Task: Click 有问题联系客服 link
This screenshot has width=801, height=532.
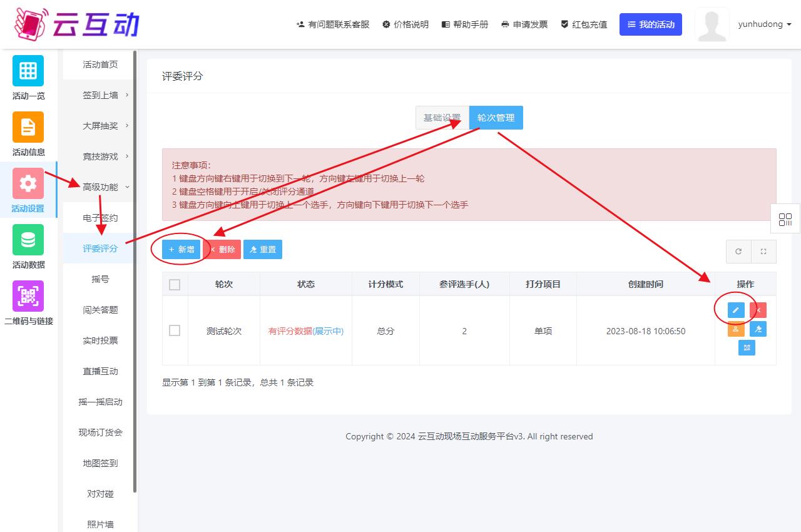Action: coord(332,24)
